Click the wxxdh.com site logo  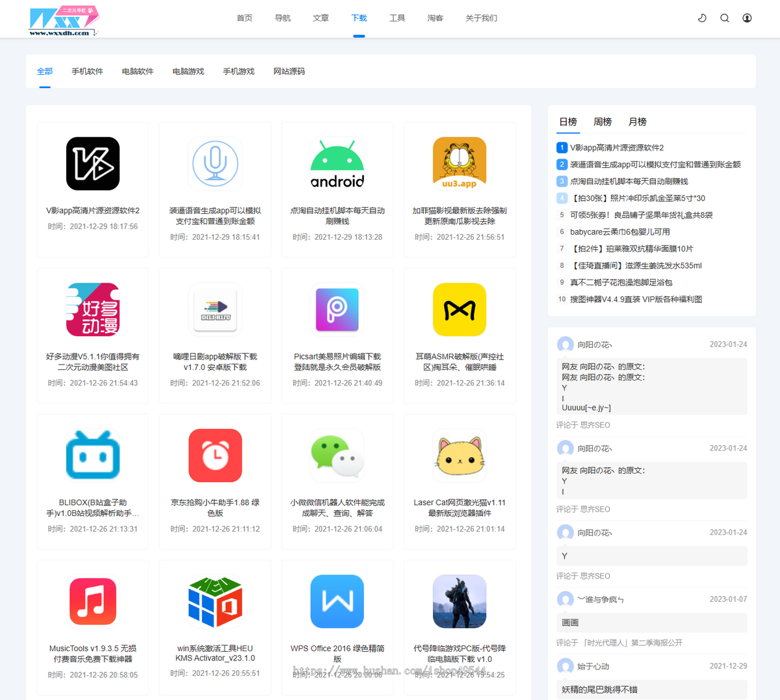(64, 20)
